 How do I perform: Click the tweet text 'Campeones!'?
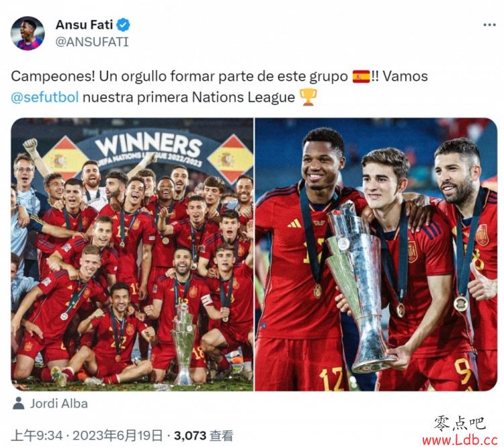pos(53,77)
